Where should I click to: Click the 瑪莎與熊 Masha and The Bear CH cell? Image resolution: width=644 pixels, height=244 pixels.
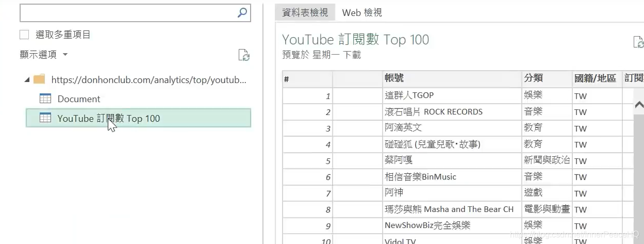452,209
